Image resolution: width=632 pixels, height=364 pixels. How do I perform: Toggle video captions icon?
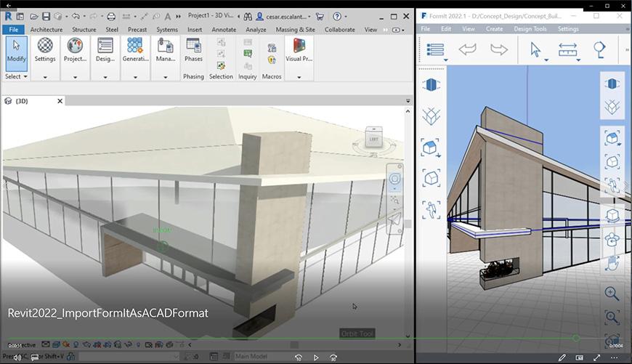[x=35, y=357]
